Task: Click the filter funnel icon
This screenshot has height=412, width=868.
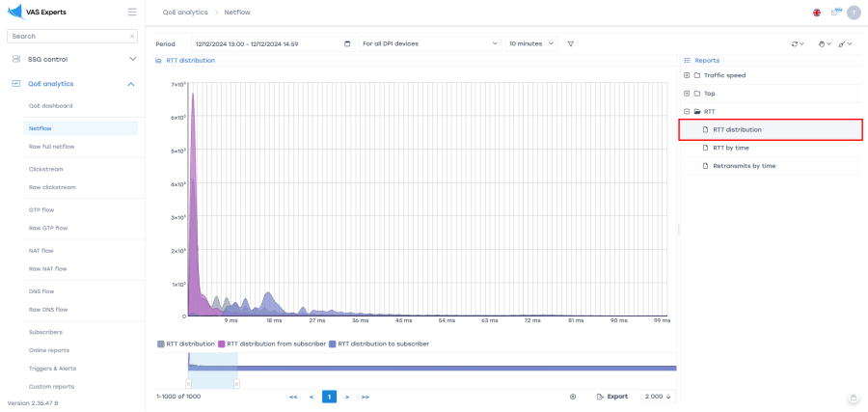Action: tap(570, 43)
